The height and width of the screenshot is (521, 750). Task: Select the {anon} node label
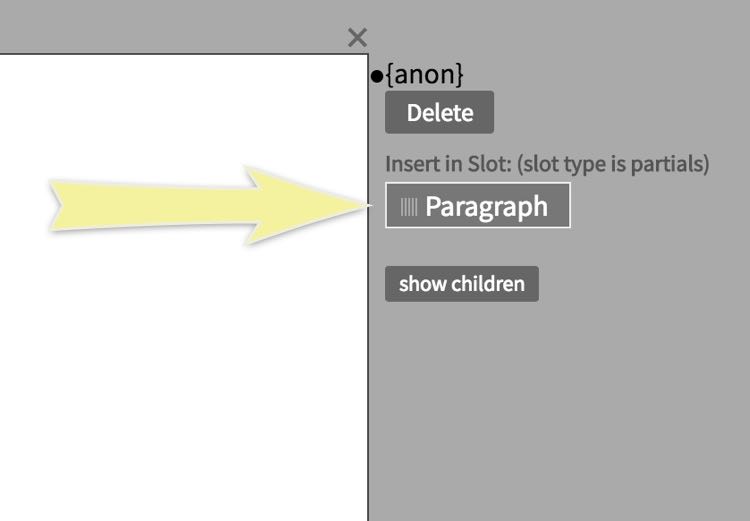pos(425,75)
